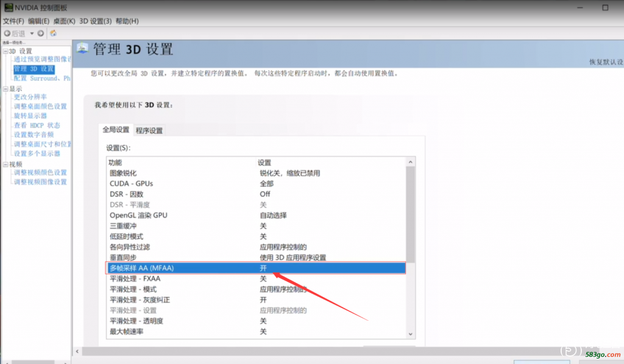The width and height of the screenshot is (624, 364).
Task: Click the Back arrow toolbar icon
Action: [7, 33]
